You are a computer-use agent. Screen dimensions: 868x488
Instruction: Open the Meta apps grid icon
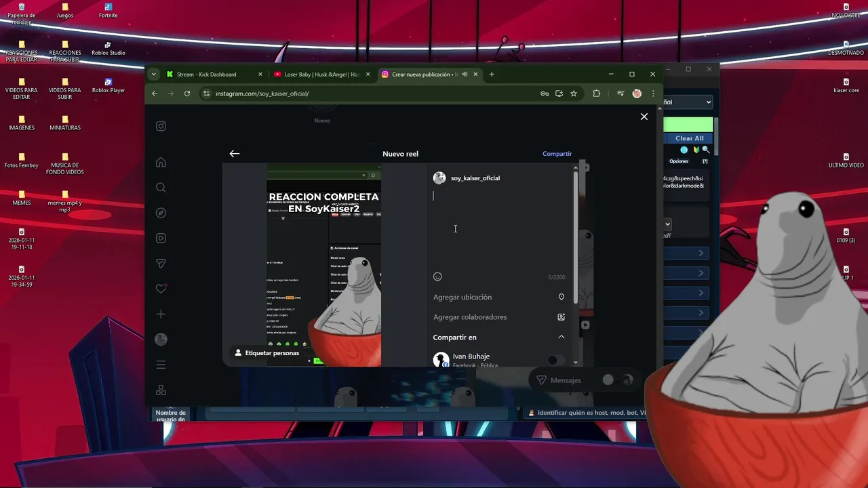click(161, 390)
